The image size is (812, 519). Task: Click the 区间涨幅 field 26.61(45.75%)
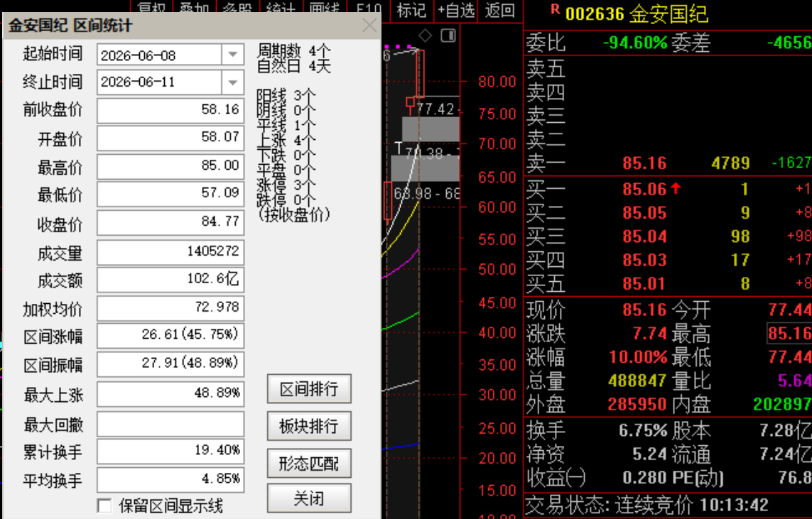coord(170,335)
